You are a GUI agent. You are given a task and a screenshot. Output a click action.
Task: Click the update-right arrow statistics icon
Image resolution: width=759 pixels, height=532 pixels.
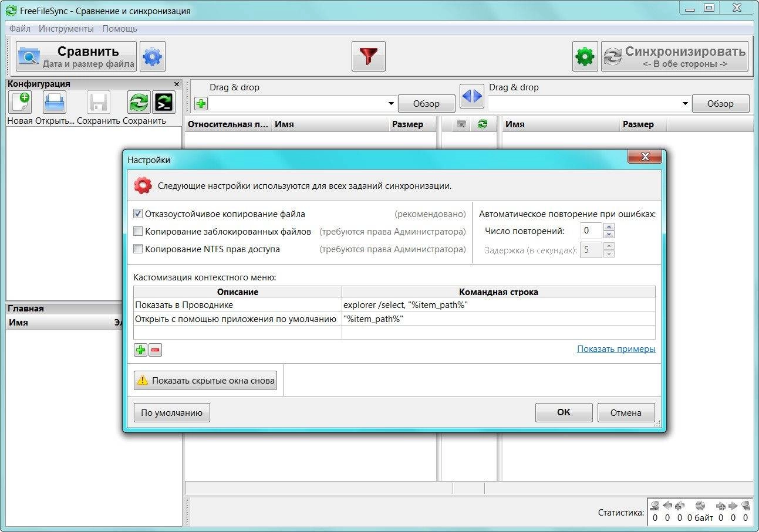click(x=733, y=506)
